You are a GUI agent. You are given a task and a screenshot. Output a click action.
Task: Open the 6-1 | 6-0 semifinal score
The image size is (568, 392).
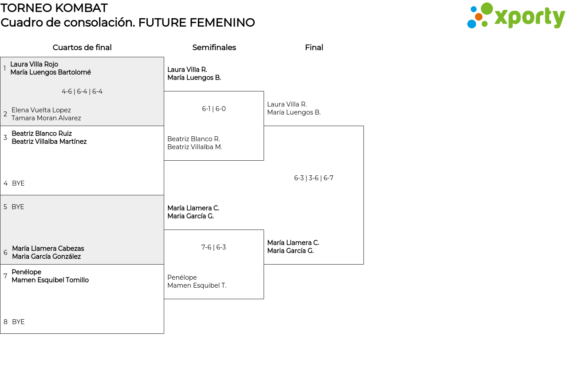coord(214,109)
